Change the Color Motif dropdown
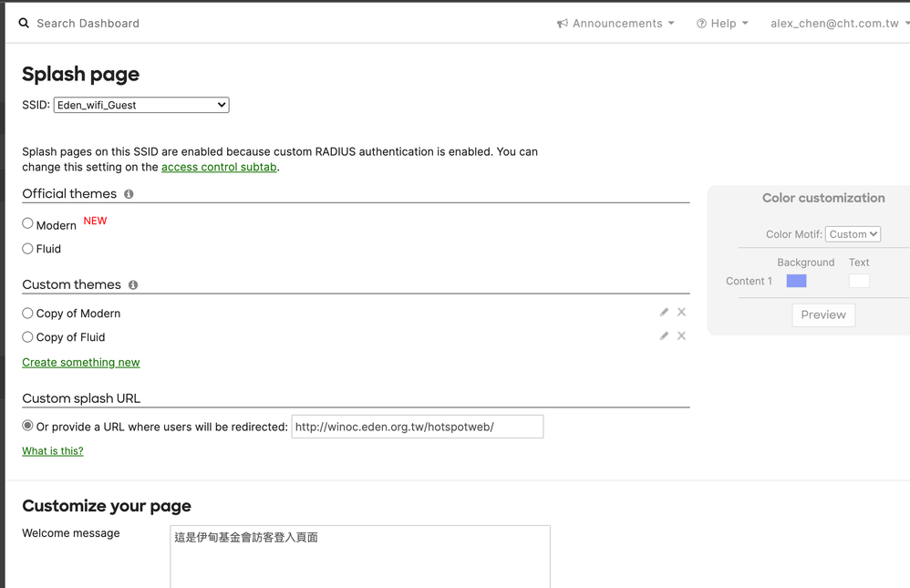 [853, 233]
